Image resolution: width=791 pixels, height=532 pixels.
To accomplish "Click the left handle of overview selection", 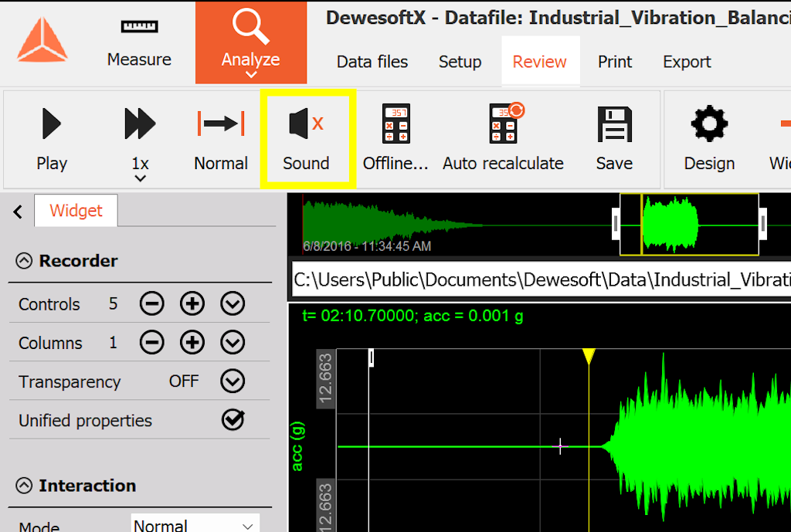I will click(616, 223).
